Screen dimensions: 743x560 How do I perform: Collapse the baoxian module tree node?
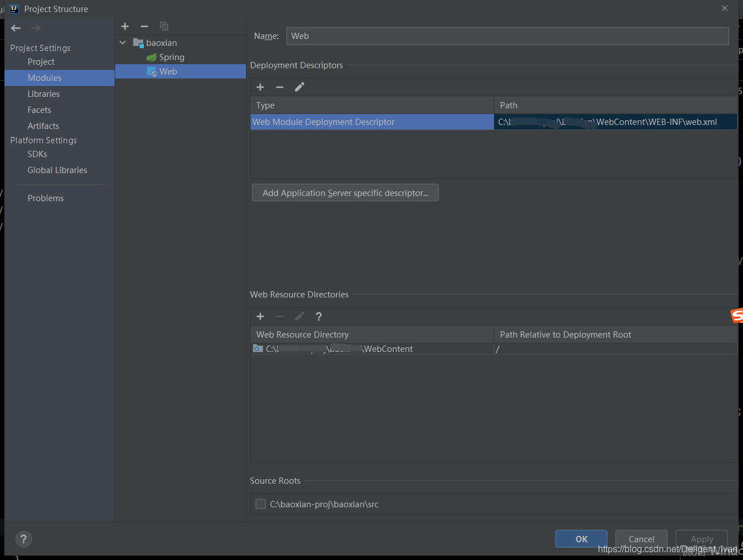tap(123, 42)
